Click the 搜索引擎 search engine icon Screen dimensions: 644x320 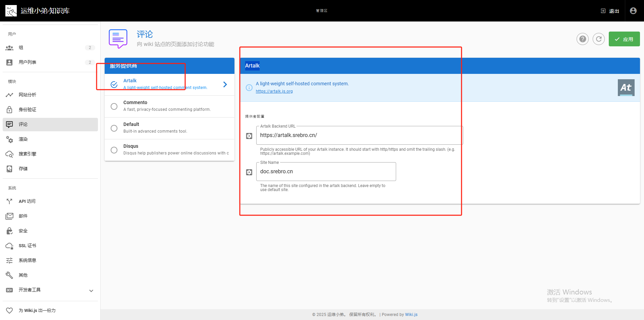coord(9,154)
